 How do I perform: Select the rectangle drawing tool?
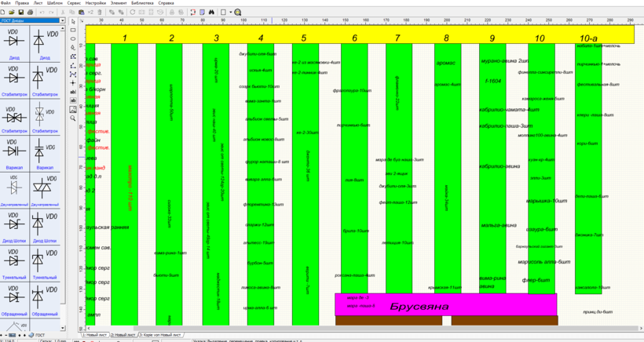pyautogui.click(x=73, y=29)
